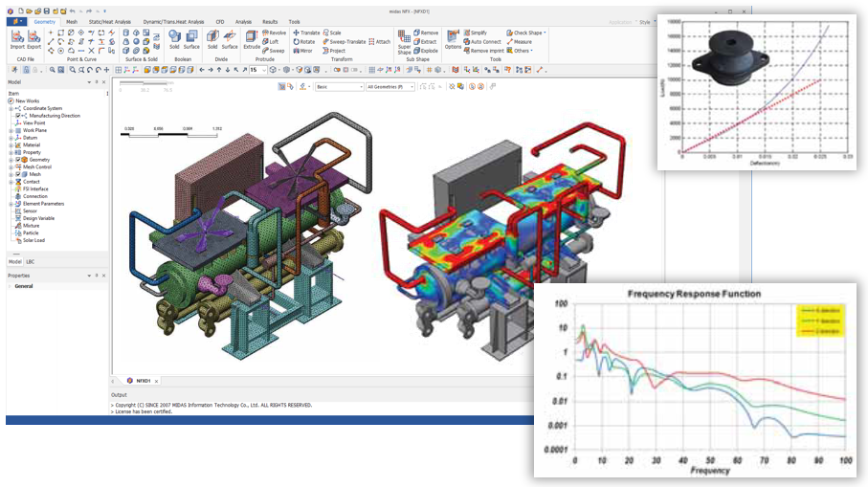868x487 pixels.
Task: Select Sensor in the model tree
Action: point(30,210)
